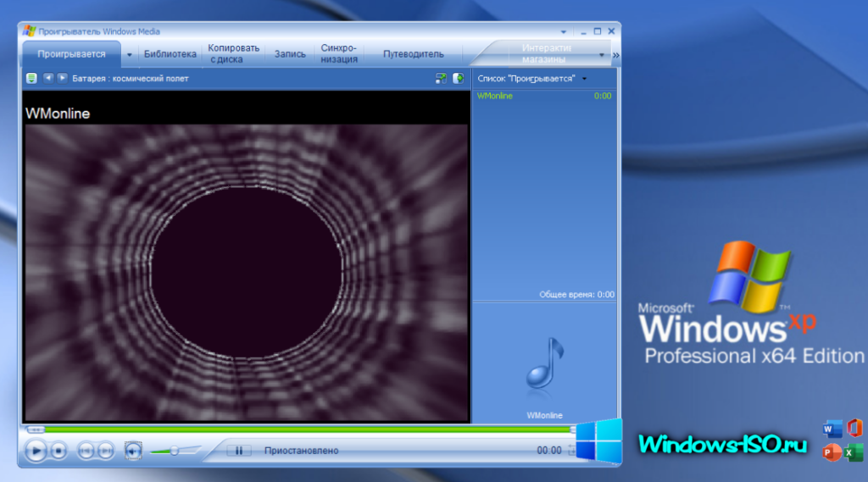Click the 0:00 duration of WMonline

[603, 96]
